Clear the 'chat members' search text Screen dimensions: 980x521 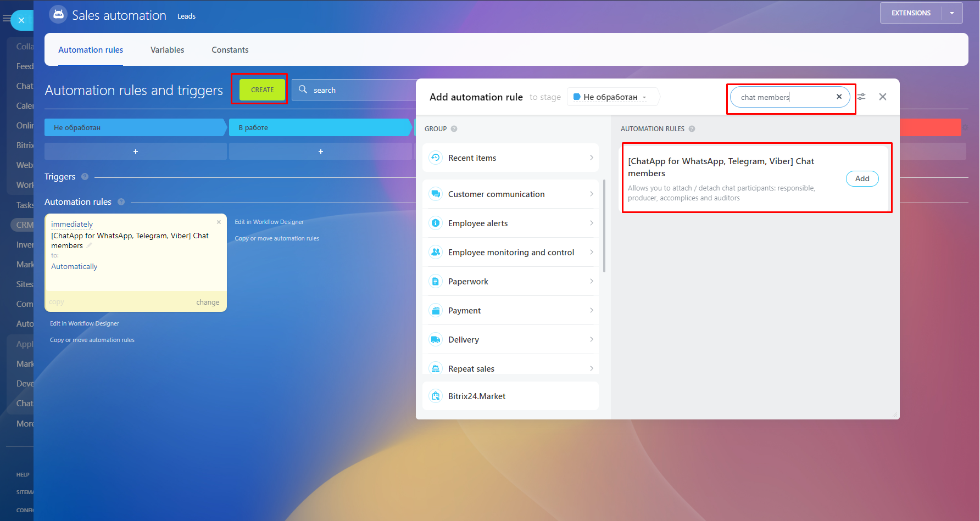click(839, 97)
